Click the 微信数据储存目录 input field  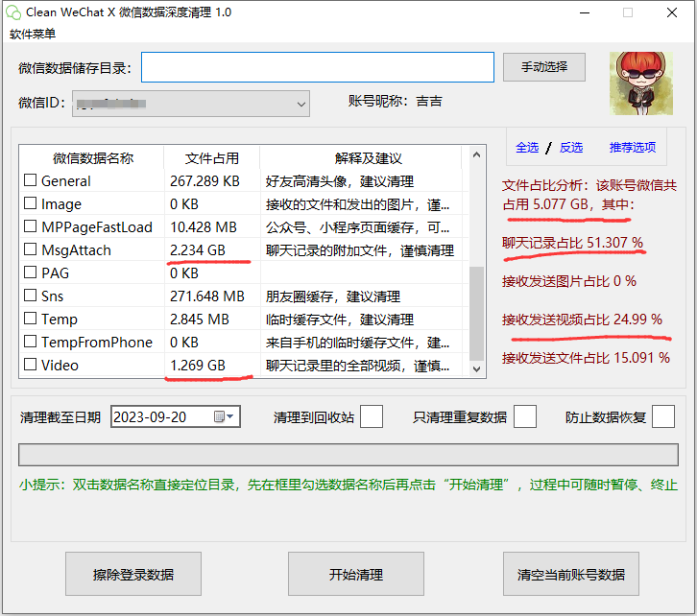coord(318,67)
